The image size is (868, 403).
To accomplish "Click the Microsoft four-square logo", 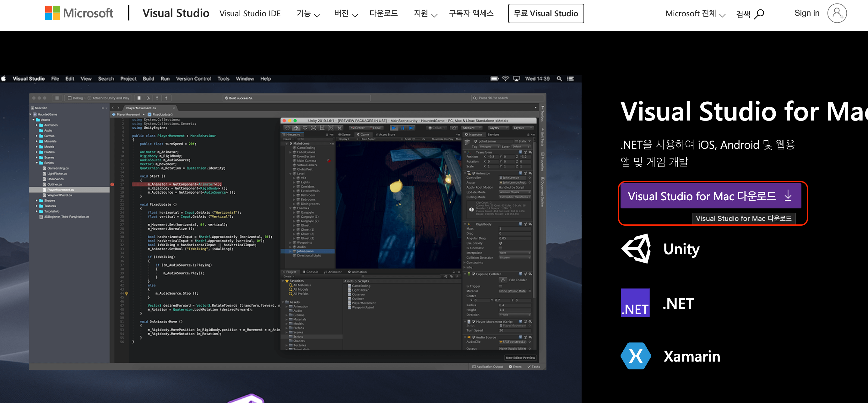I will (x=52, y=13).
